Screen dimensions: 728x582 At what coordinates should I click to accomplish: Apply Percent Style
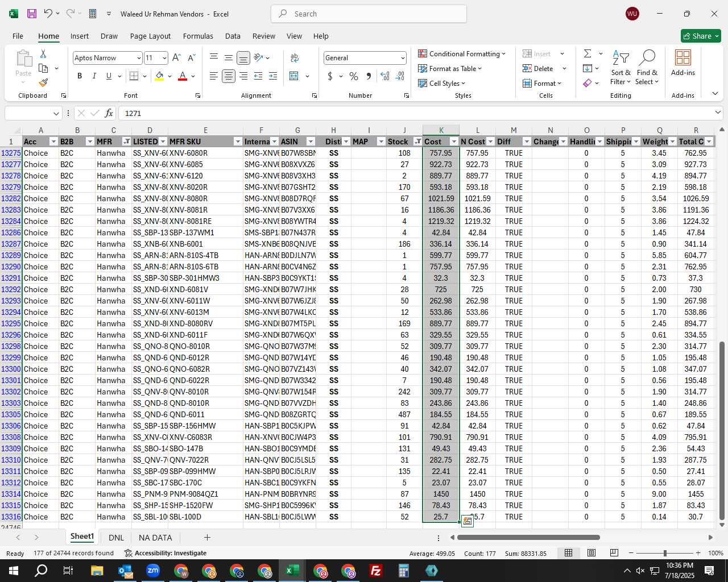coord(354,76)
